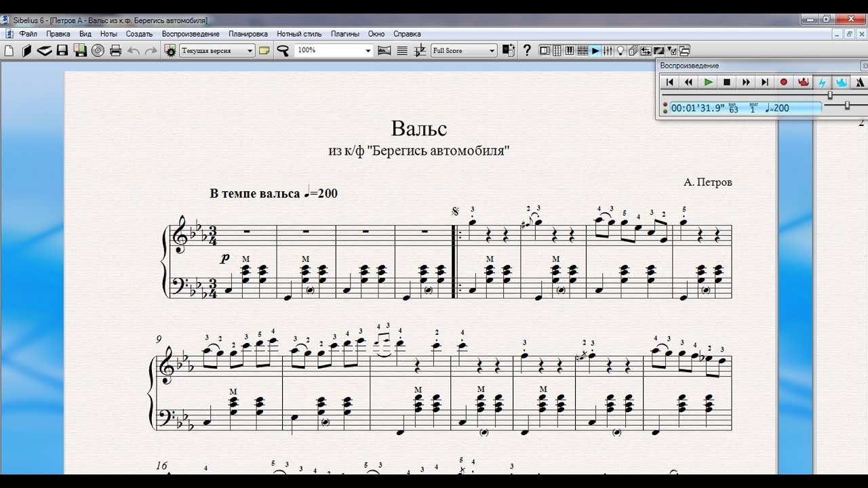The height and width of the screenshot is (488, 868).
Task: Open the Video window icon
Action: click(658, 50)
